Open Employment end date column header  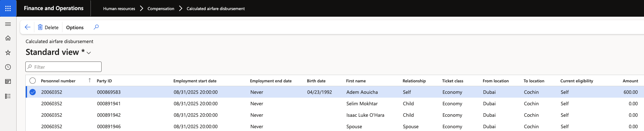click(x=271, y=81)
